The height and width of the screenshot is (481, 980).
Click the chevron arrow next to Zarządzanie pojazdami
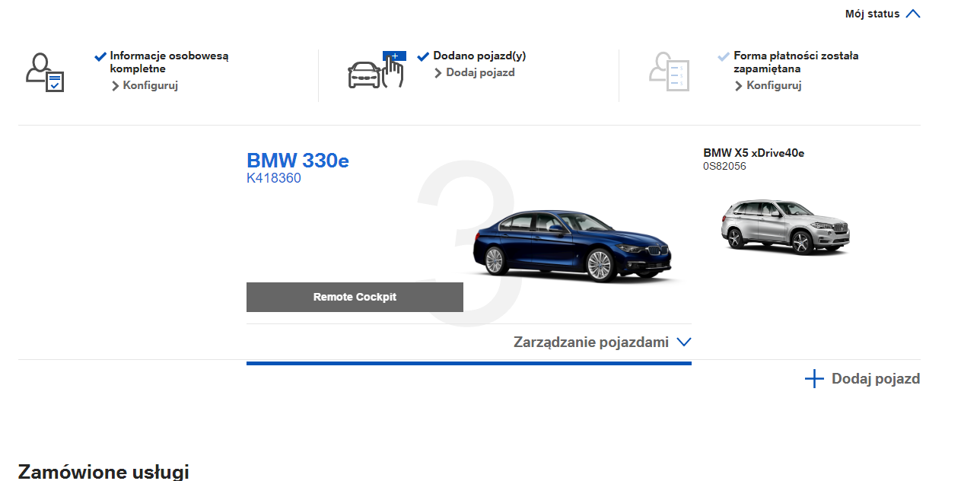(684, 342)
